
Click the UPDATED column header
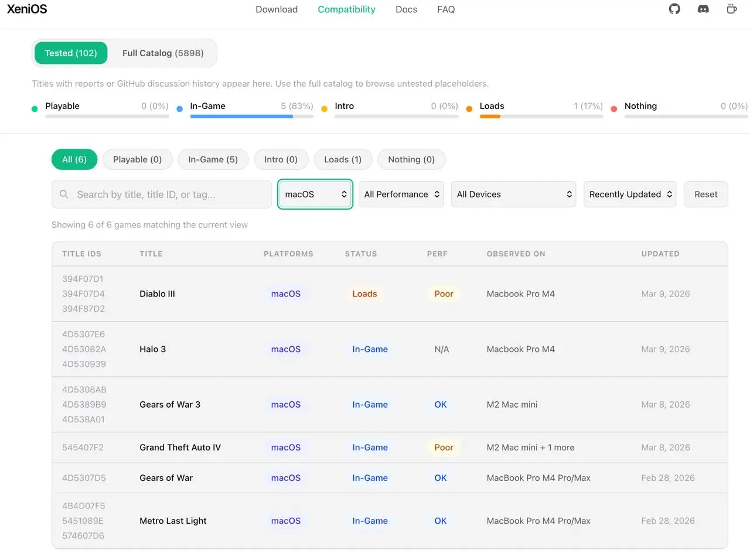pyautogui.click(x=660, y=254)
